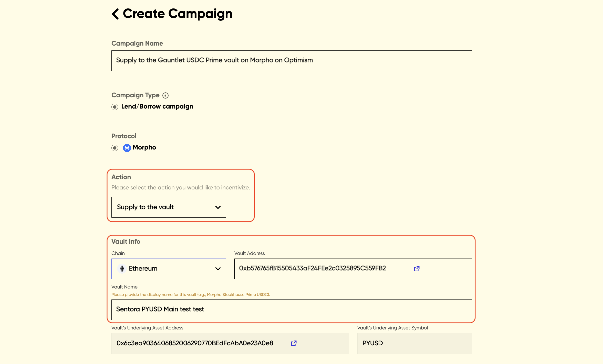This screenshot has width=603, height=364.
Task: Click the Morpho protocol label text
Action: (x=144, y=147)
